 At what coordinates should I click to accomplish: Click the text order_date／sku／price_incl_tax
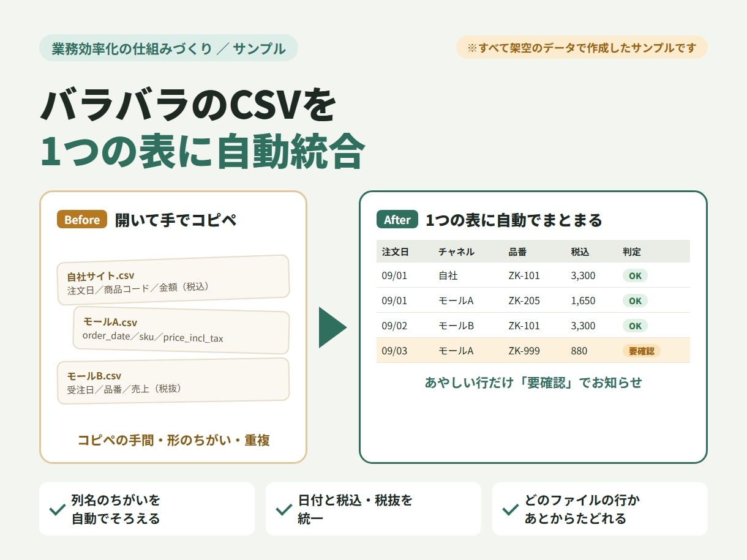(153, 337)
